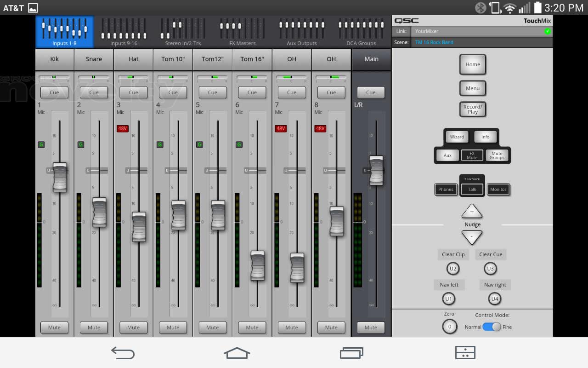Screen dimensions: 588x368
Task: Tap the Android back navigation icon
Action: (123, 353)
